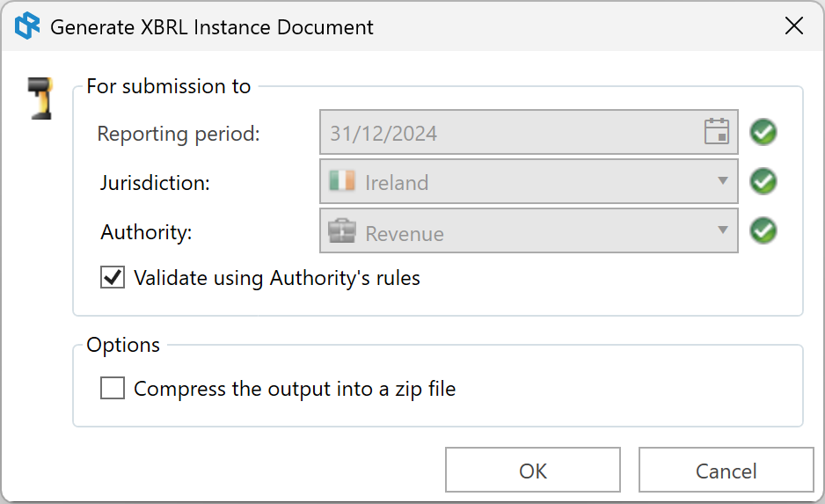This screenshot has height=504, width=825.
Task: Click green checkmark beside Authority
Action: pyautogui.click(x=763, y=231)
